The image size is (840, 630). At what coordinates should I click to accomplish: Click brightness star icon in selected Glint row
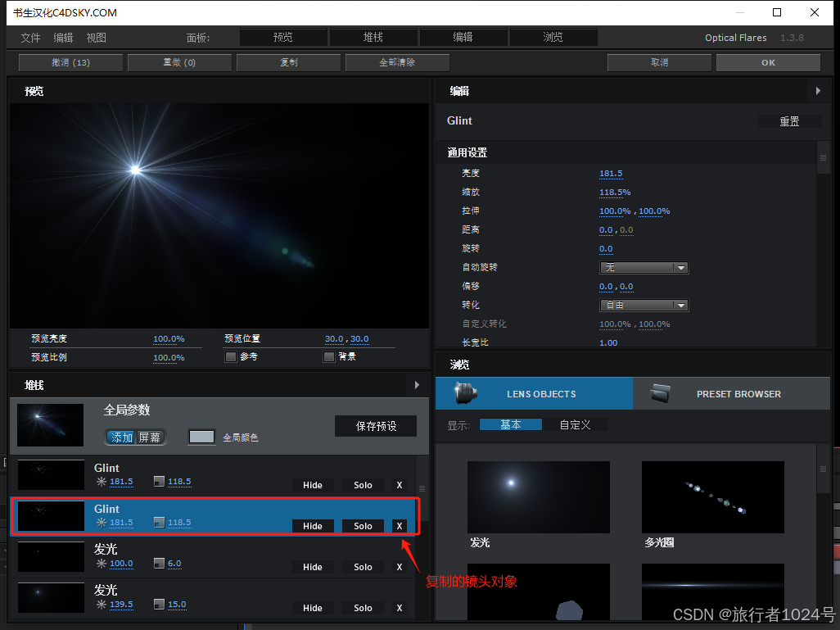click(102, 522)
